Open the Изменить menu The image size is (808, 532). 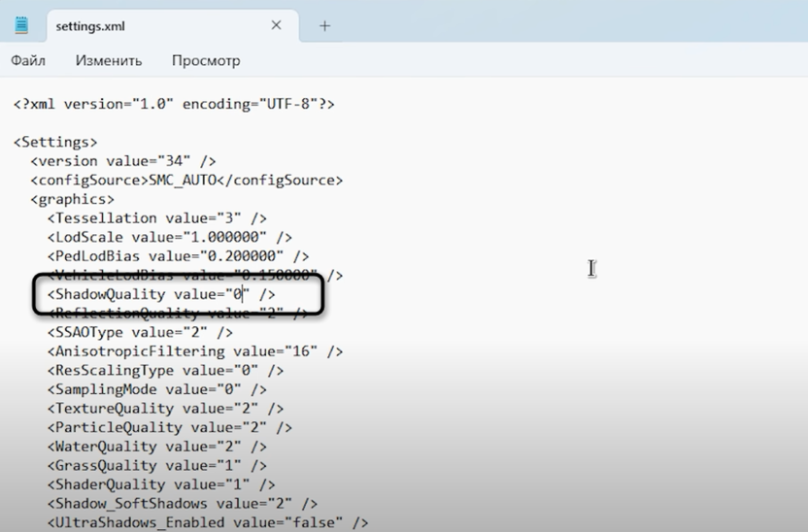tap(109, 61)
